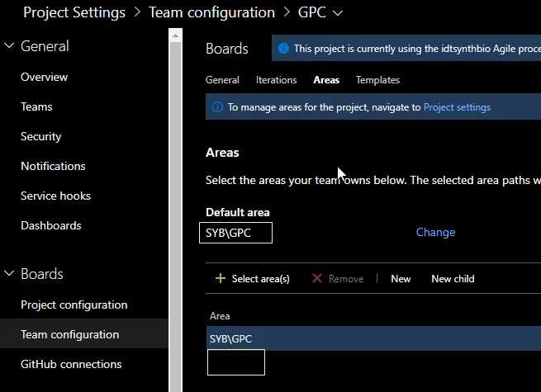Click Project Settings in the breadcrumb
Viewport: 541px width, 392px height.
click(x=74, y=12)
